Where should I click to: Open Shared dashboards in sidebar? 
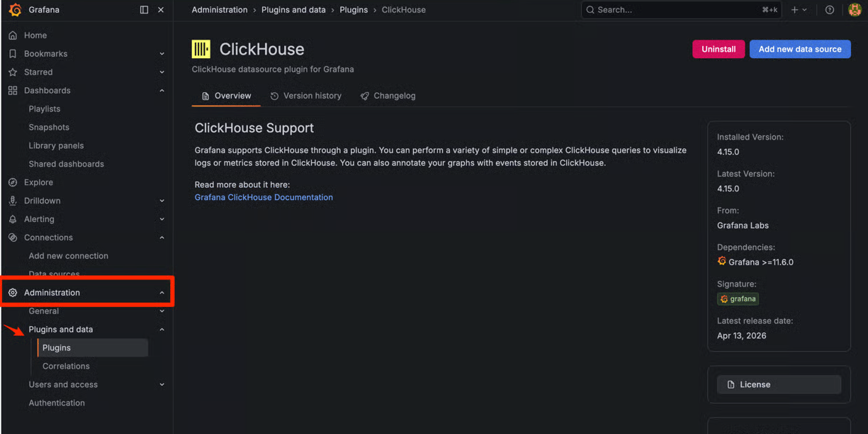point(66,165)
